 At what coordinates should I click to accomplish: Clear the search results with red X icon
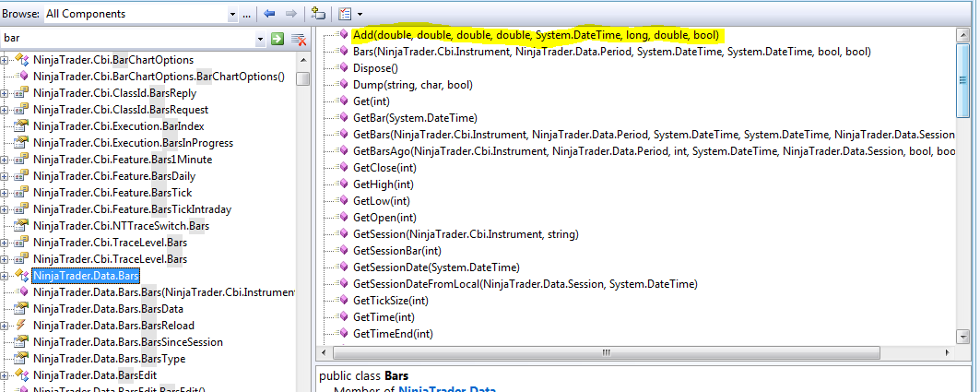coord(299,40)
